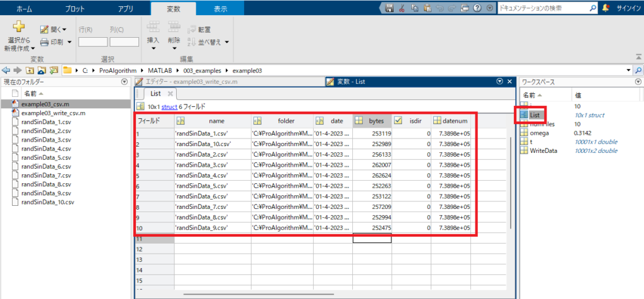Click the 転置 (transpose) icon
Viewport: 644px width, 299px height.
click(191, 30)
